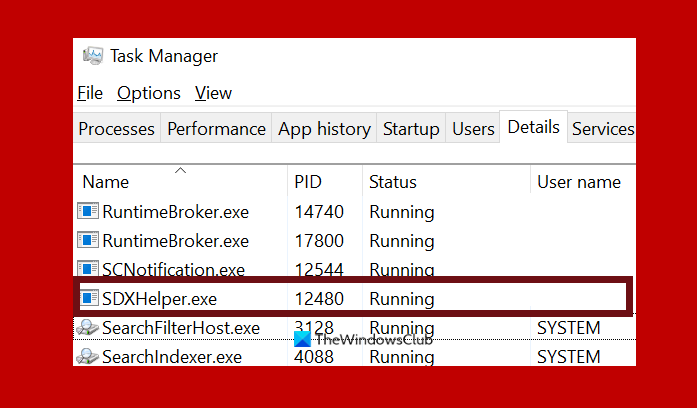Switch to the Performance tab

[x=216, y=129]
